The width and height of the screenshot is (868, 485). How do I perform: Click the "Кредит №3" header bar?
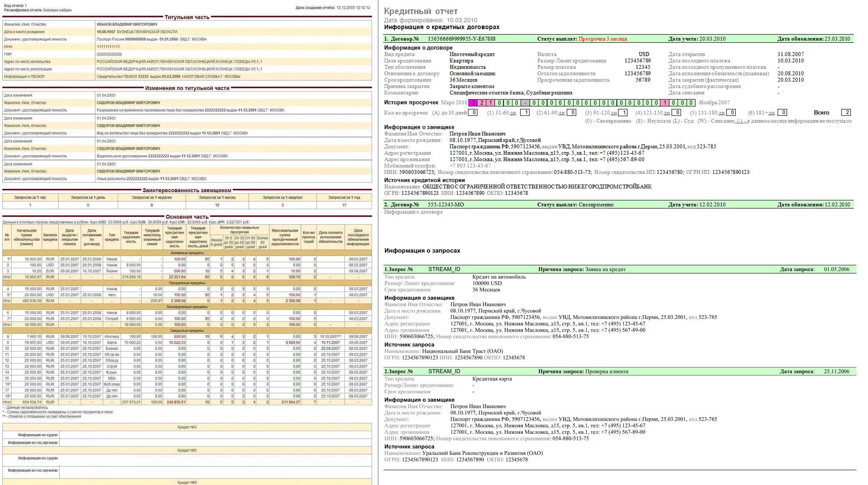[x=187, y=427]
